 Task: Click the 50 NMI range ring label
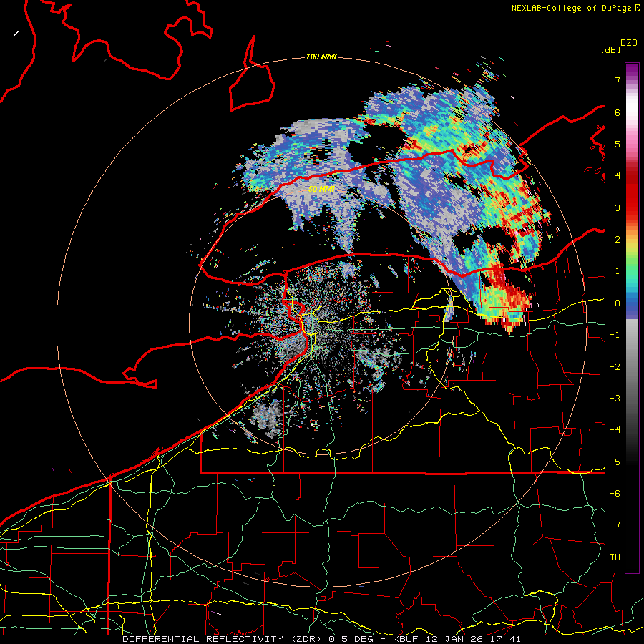[321, 190]
